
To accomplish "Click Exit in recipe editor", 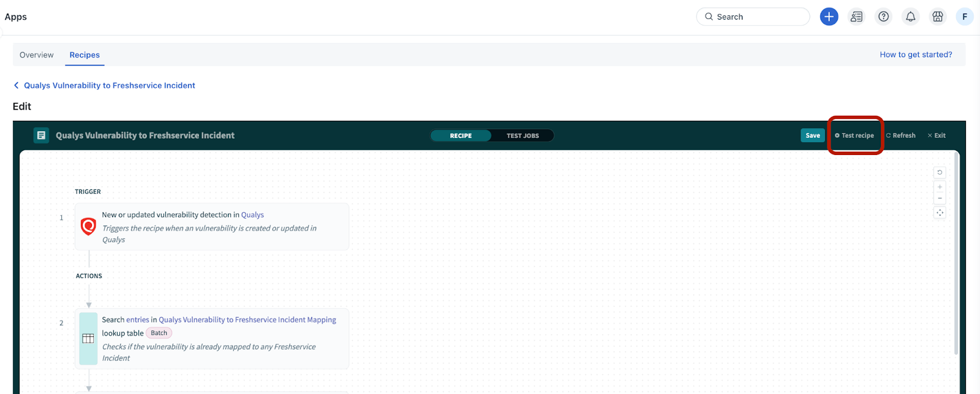I will [937, 135].
